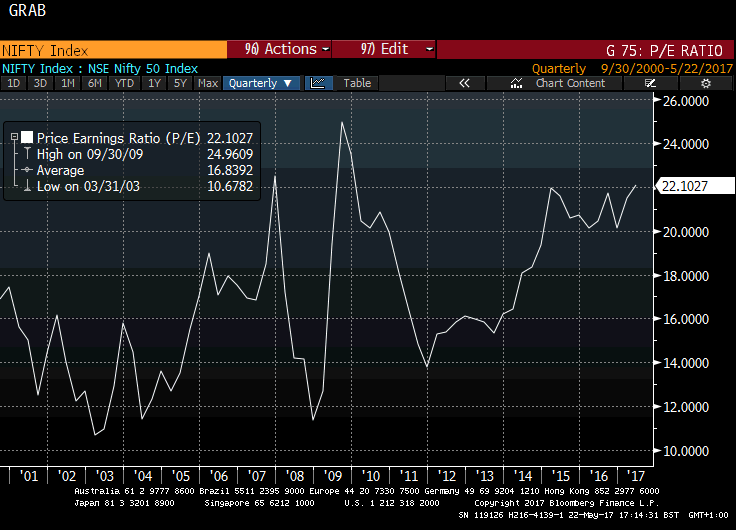Click the Chart Content button
The height and width of the screenshot is (530, 736).
tap(570, 84)
